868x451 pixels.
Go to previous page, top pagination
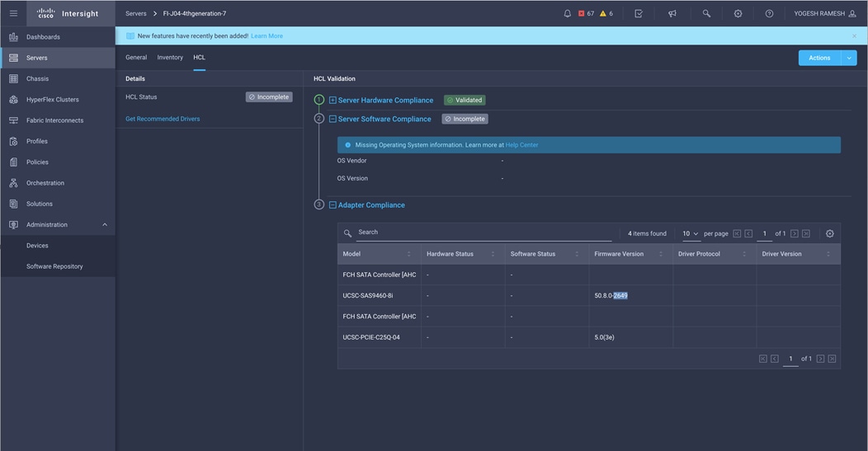pos(748,233)
